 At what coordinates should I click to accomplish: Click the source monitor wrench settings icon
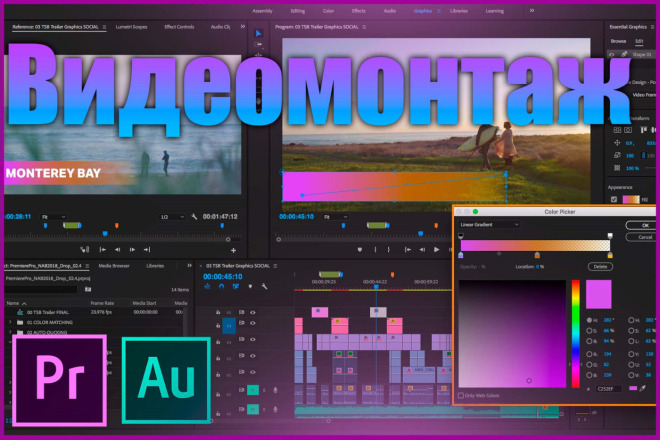(194, 216)
